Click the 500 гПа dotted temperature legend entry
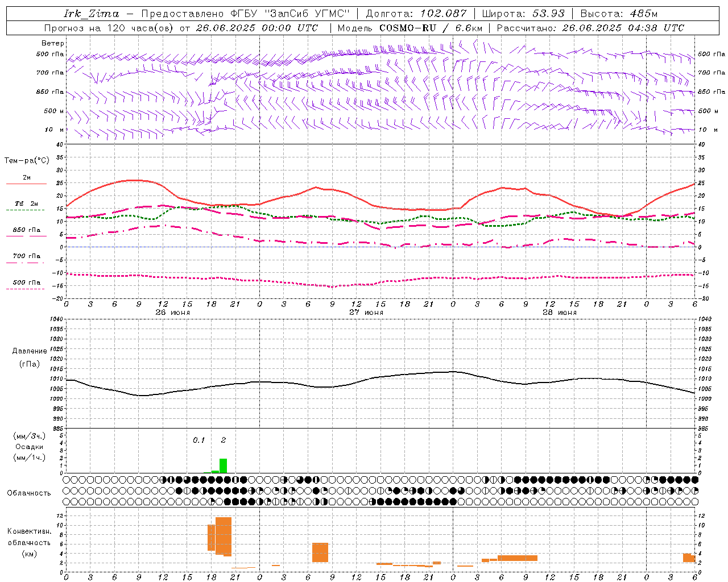 27,285
